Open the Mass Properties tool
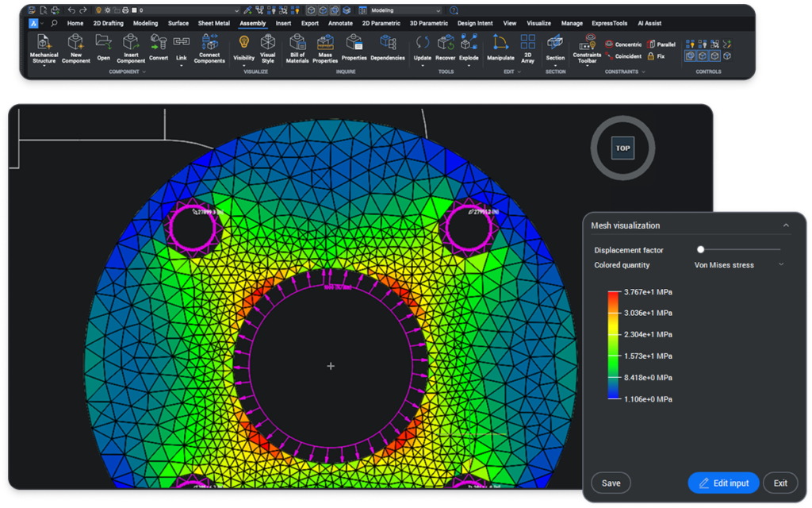 point(324,49)
